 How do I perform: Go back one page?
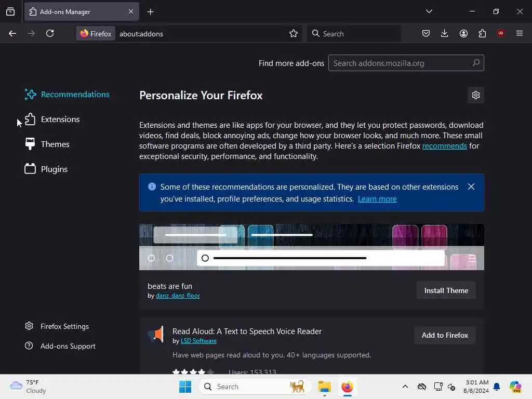point(12,33)
